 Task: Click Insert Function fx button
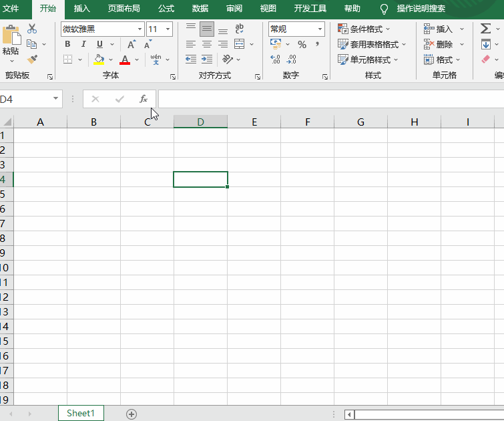pos(144,99)
